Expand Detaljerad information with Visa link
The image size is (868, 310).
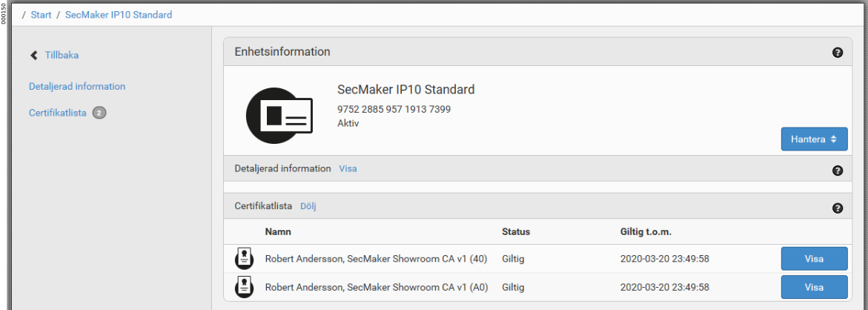[x=348, y=168]
